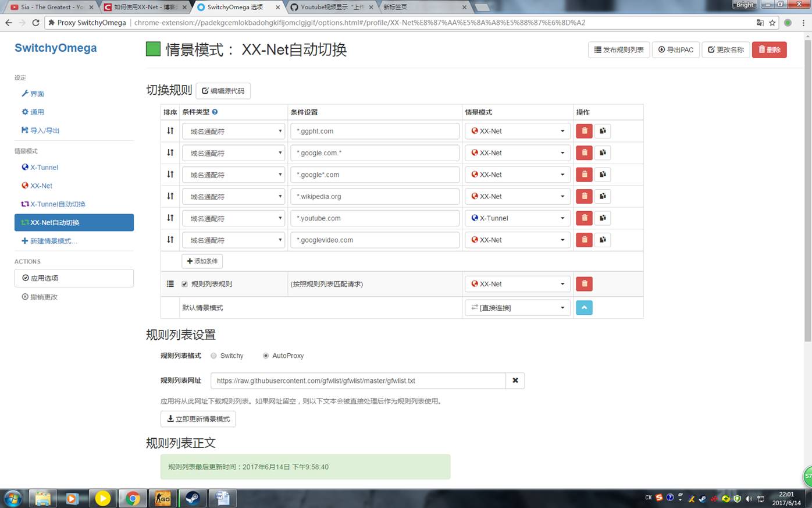Clone the *.wikipedia.org rule with the copy icon
This screenshot has height=508, width=812.
[603, 196]
